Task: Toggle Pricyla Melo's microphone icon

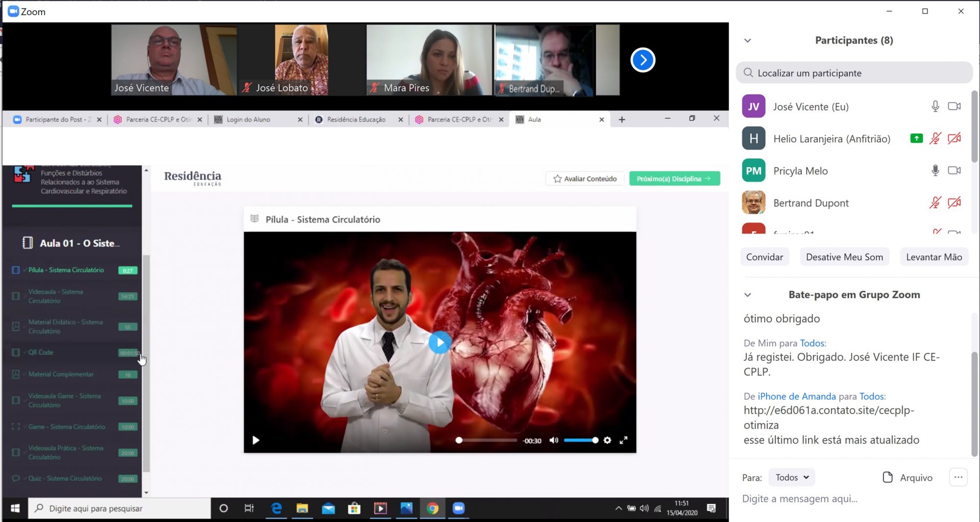Action: coord(935,171)
